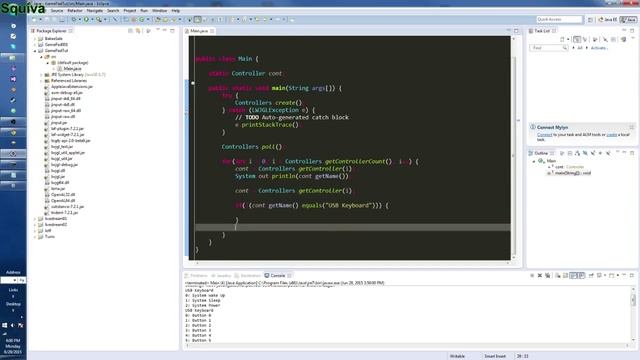The width and height of the screenshot is (640, 360).
Task: Open the Project menu
Action: pos(130,11)
